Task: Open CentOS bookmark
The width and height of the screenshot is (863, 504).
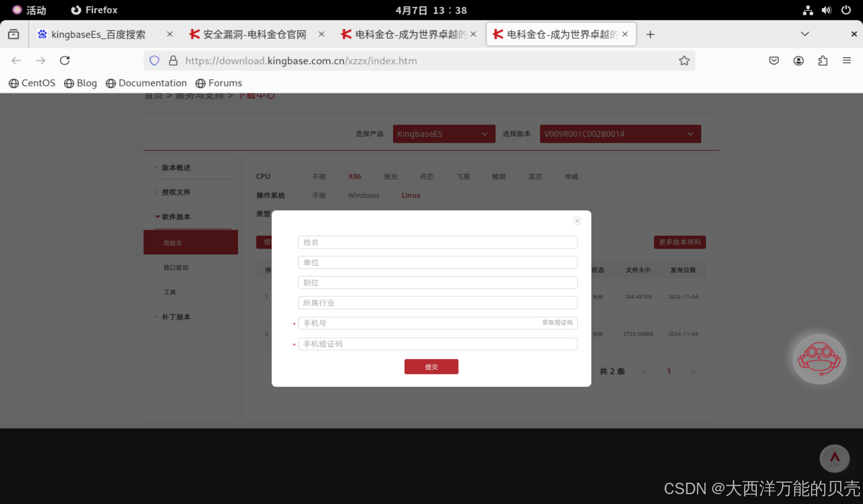Action: pos(32,83)
